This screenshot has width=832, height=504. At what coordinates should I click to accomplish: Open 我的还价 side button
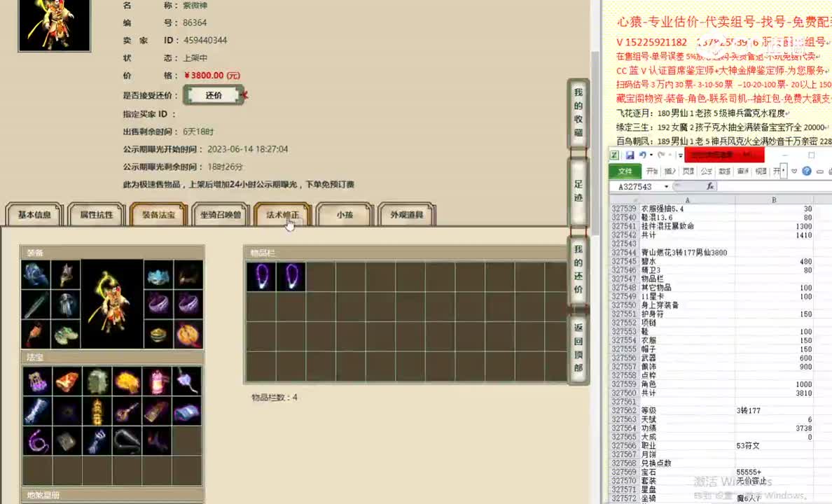578,269
